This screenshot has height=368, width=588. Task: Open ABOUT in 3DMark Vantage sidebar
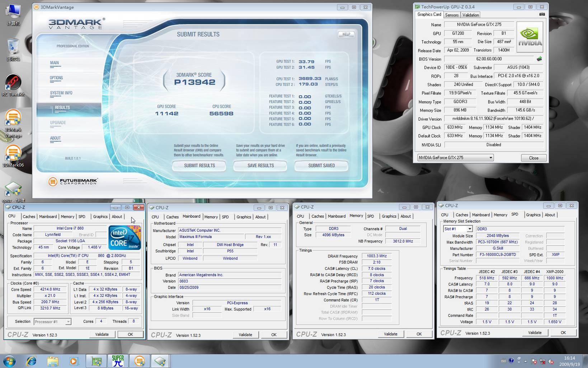[55, 138]
